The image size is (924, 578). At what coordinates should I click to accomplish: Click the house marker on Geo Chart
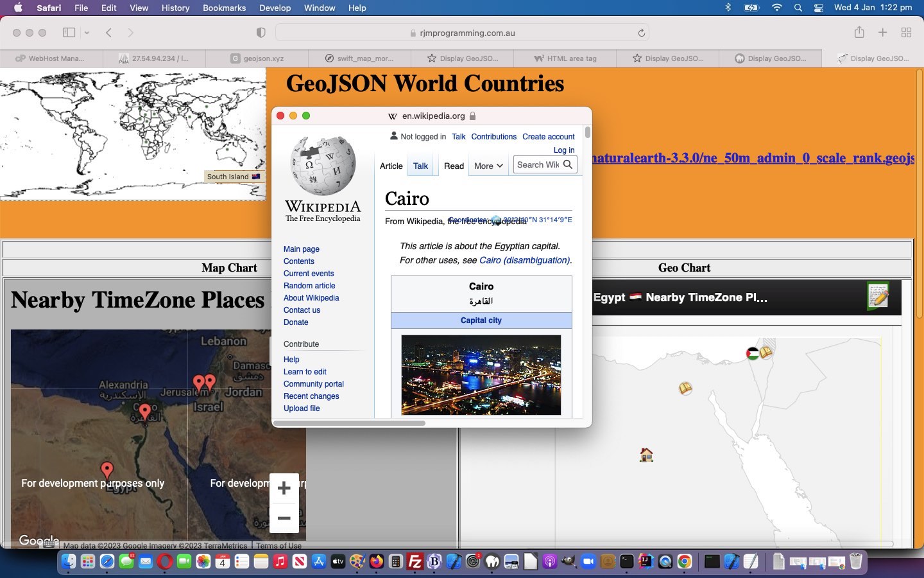646,455
